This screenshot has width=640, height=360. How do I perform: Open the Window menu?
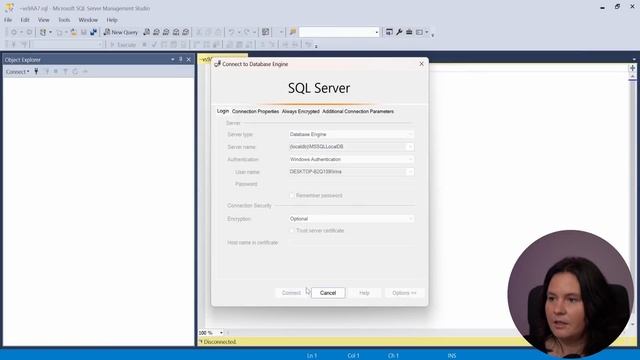(x=88, y=20)
